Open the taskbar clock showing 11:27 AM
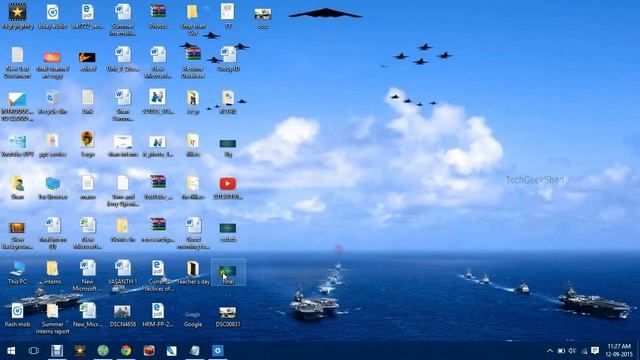Image resolution: width=640 pixels, height=360 pixels. pyautogui.click(x=618, y=351)
